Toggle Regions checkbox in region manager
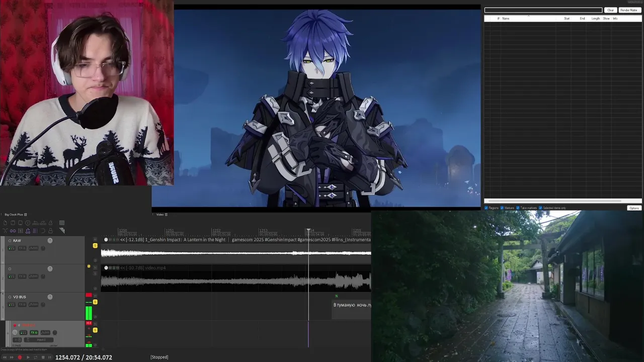644x362 pixels. click(x=487, y=208)
